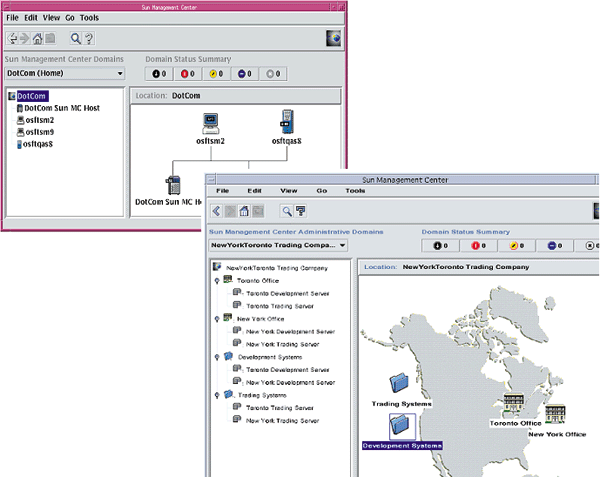Open the Tools menu in the DotCom window

89,18
